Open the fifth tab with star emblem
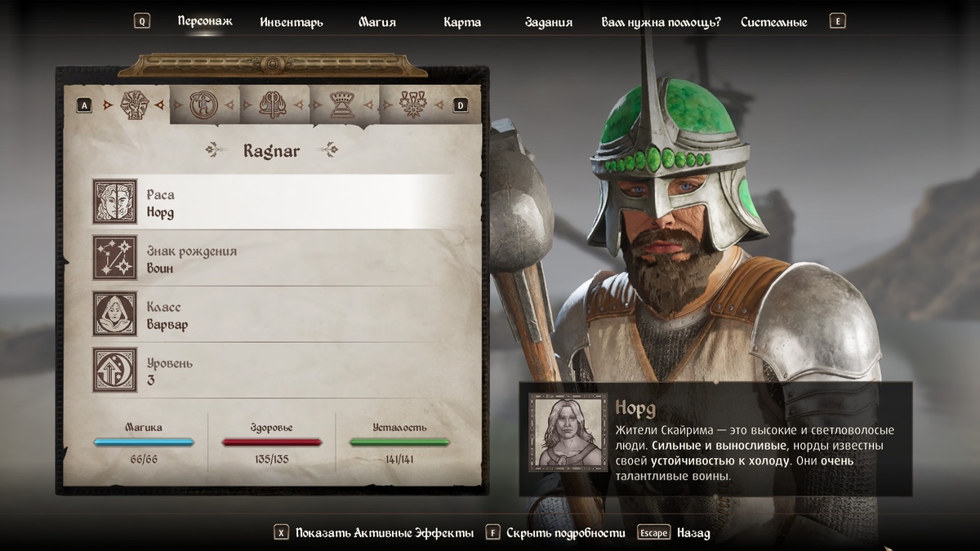Image resolution: width=980 pixels, height=551 pixels. [412, 104]
